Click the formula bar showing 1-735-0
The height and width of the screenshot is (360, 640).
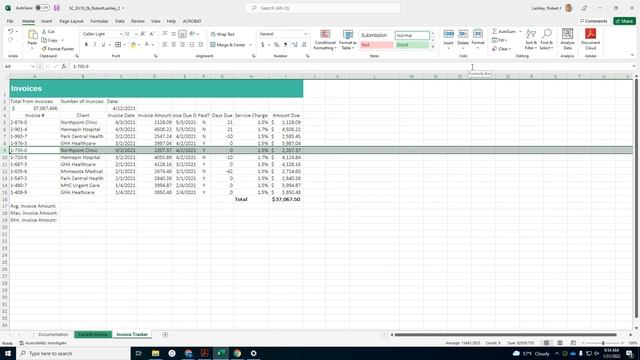(351, 66)
